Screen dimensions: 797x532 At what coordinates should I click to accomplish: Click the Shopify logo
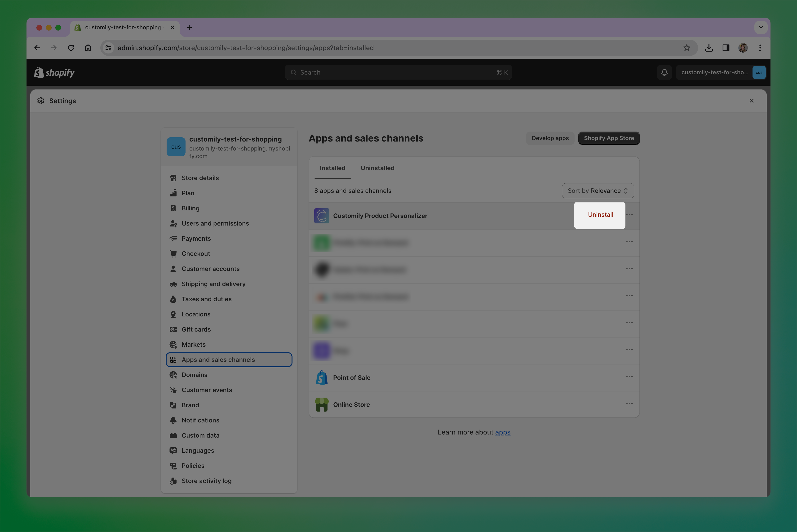click(x=54, y=72)
